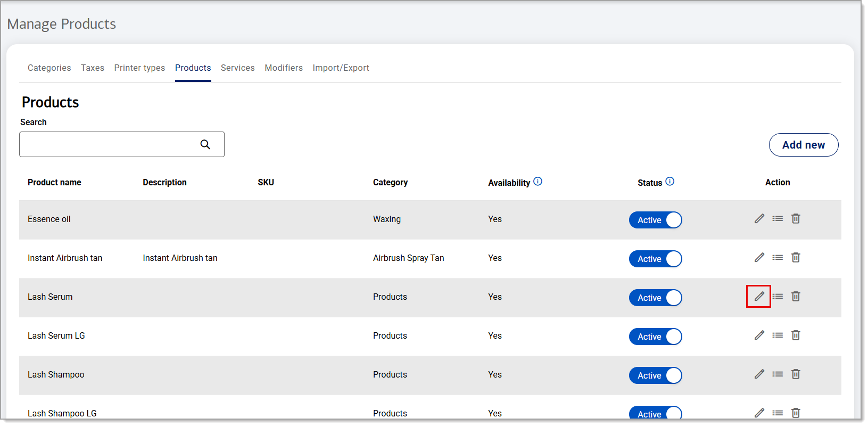Toggle Active status for Essence oil
Screen dimensions: 868x426
[x=656, y=220]
